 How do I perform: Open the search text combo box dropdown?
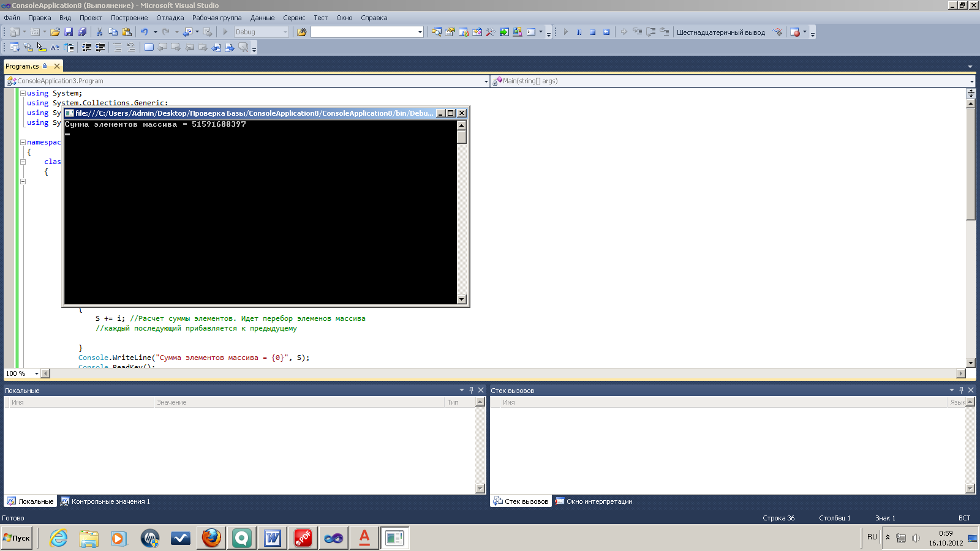(420, 32)
